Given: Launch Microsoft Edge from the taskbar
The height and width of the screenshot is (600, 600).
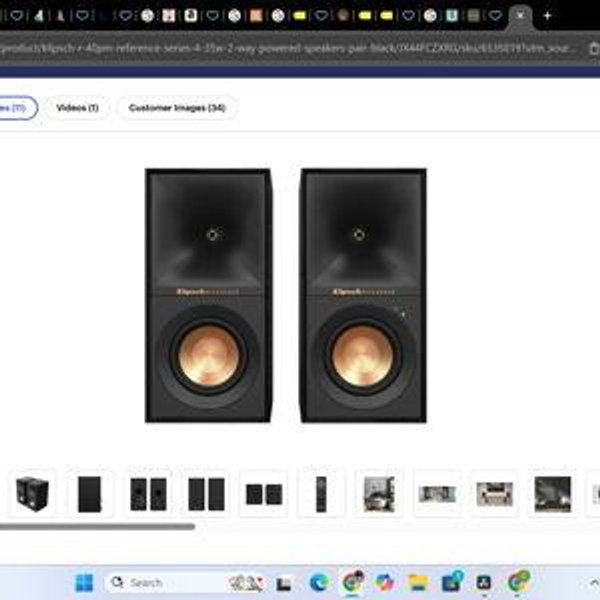Looking at the screenshot, I should tap(319, 583).
